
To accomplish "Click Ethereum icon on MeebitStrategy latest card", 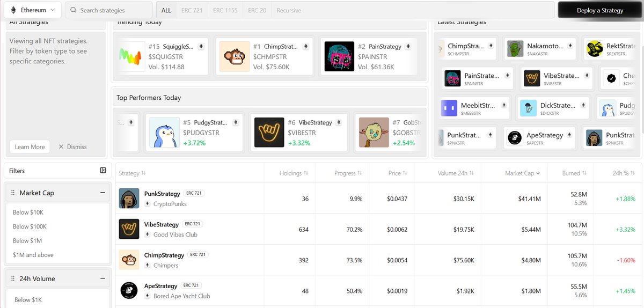I will tap(504, 106).
